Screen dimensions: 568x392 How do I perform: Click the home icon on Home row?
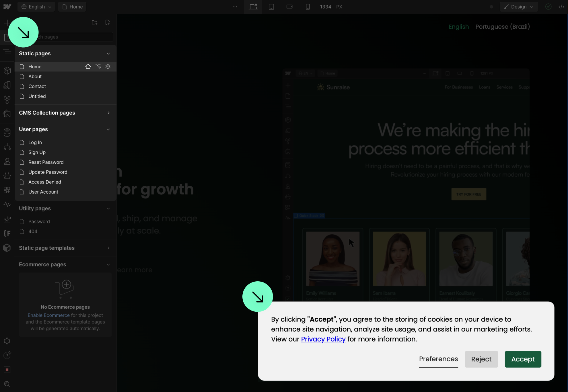coord(88,67)
